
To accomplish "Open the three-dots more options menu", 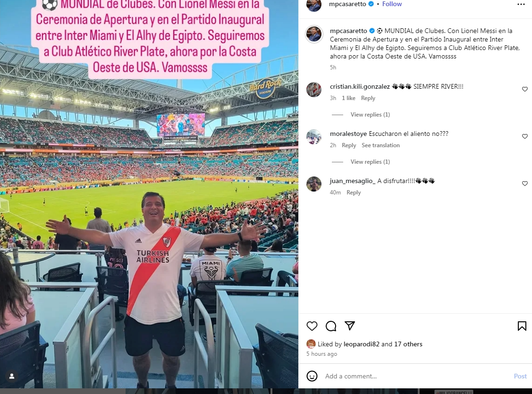I will [521, 4].
